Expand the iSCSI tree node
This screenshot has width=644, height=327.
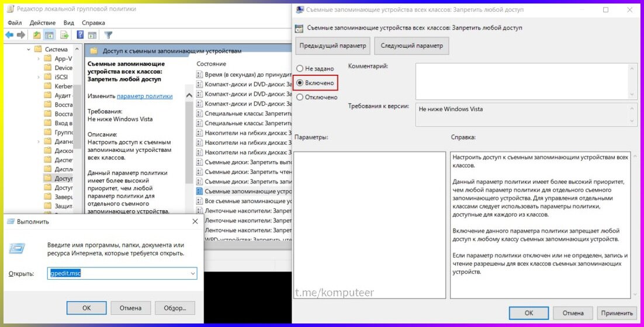pos(39,76)
